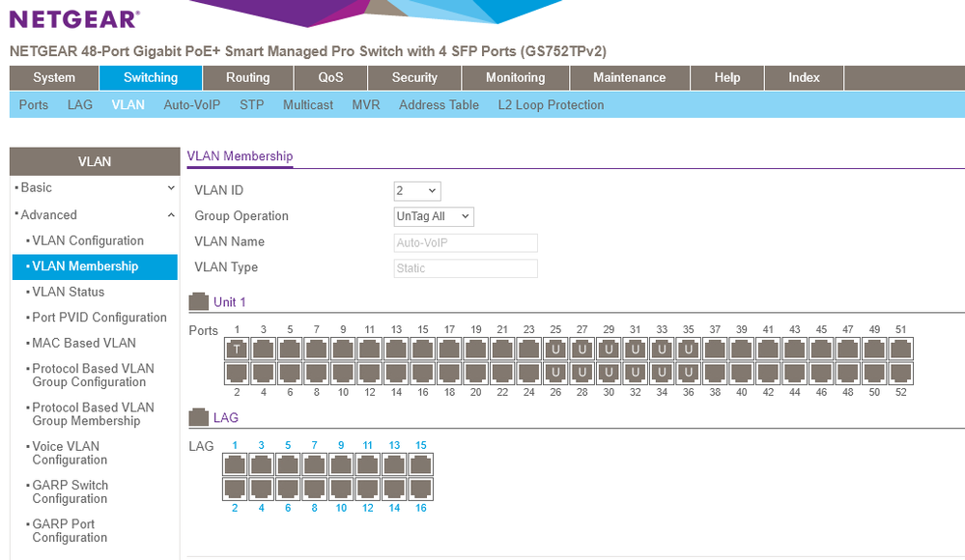Image resolution: width=965 pixels, height=560 pixels.
Task: Click the port 36 untagged icon
Action: (x=689, y=373)
